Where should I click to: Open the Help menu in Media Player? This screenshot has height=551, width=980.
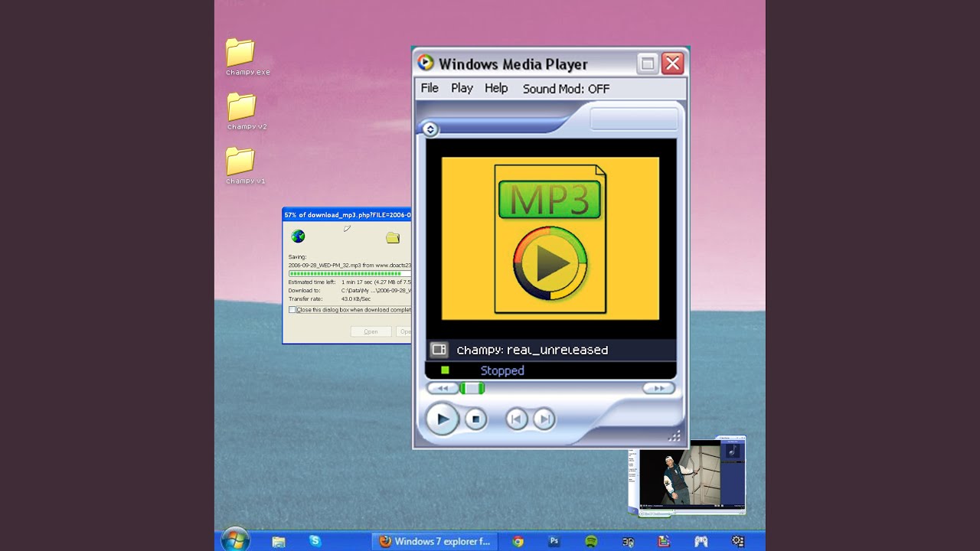pos(496,88)
